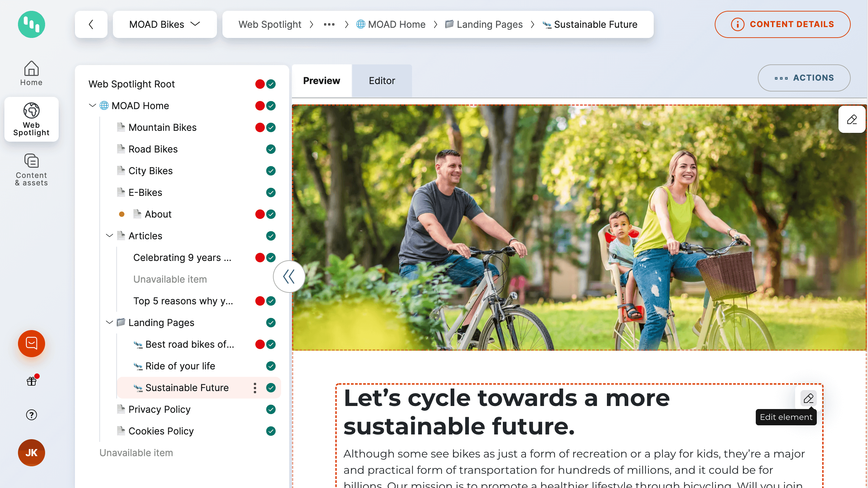868x488 pixels.
Task: Select the Preview tab
Action: (321, 81)
